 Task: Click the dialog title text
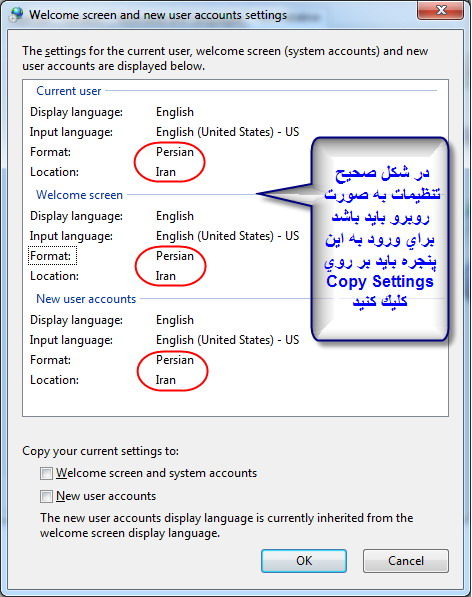[158, 15]
